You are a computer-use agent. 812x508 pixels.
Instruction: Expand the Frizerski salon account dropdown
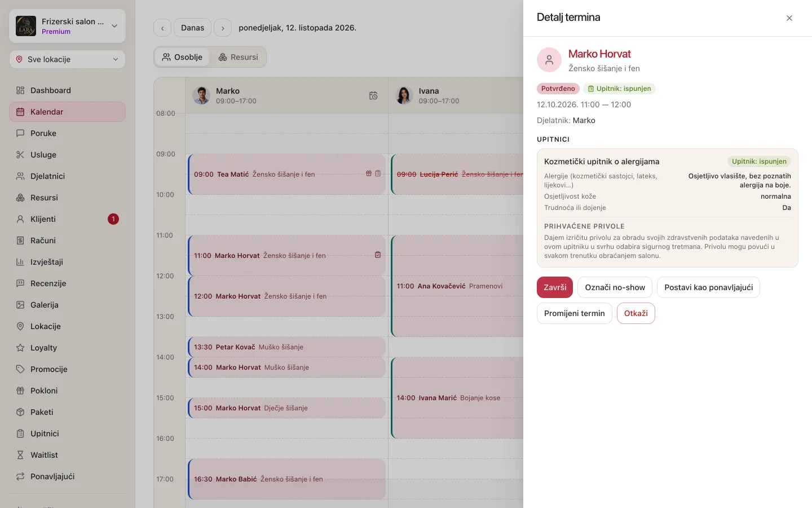click(x=68, y=26)
